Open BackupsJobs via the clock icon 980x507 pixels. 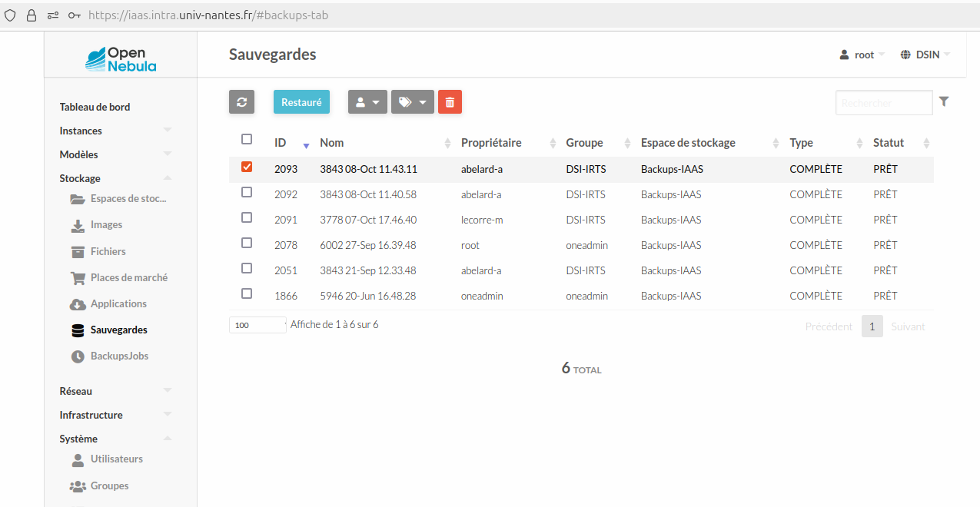click(x=78, y=356)
